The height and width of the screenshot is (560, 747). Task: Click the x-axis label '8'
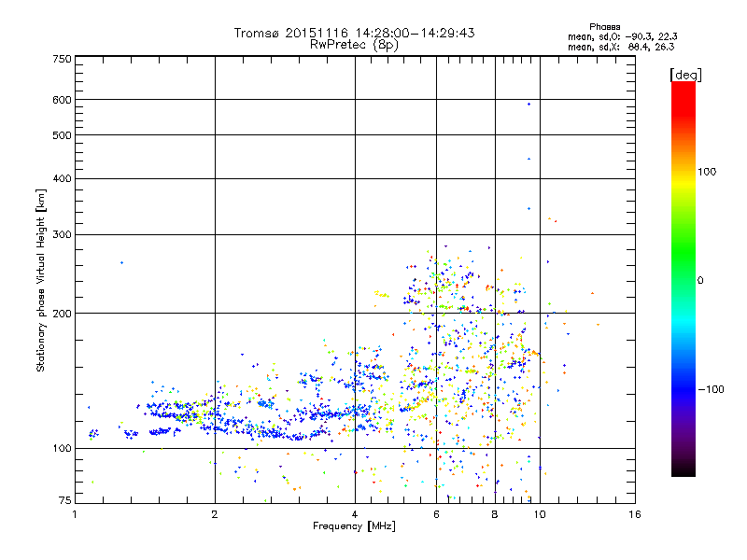[495, 514]
